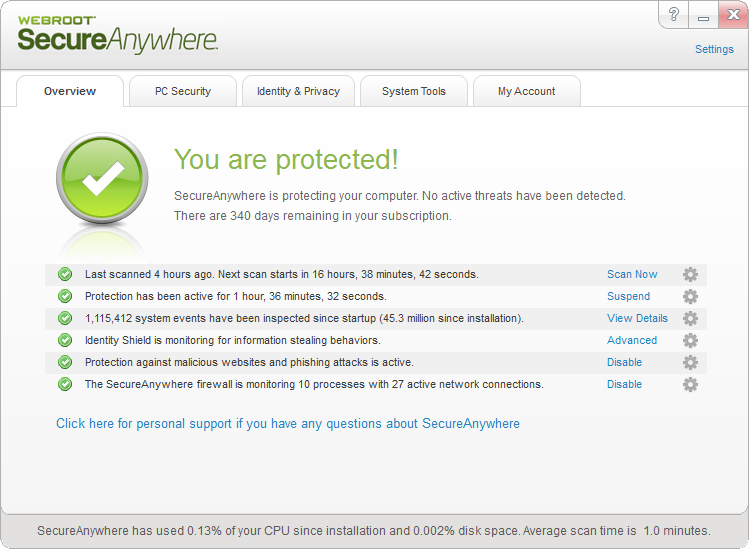Start a scan with Scan Now
Image resolution: width=749 pixels, height=549 pixels.
click(x=632, y=275)
